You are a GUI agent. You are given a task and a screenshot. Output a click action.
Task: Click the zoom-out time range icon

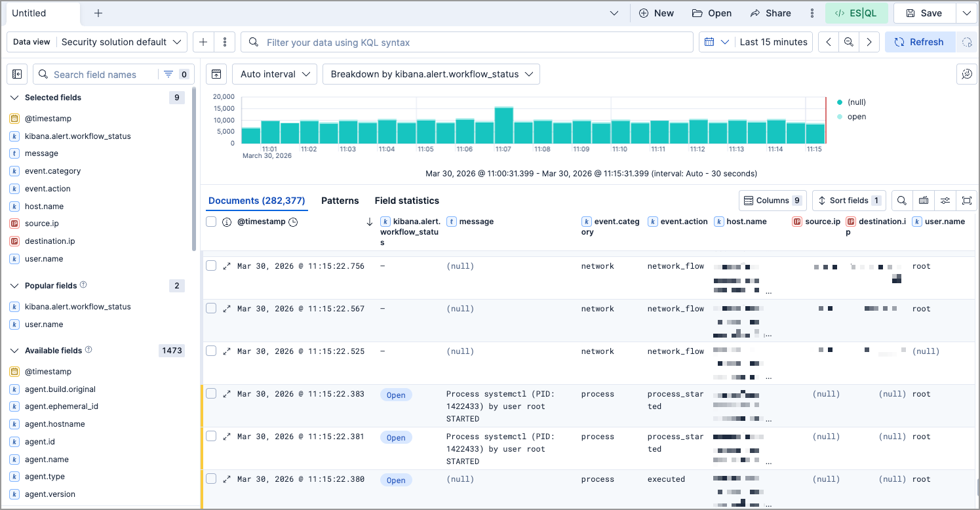(x=848, y=41)
